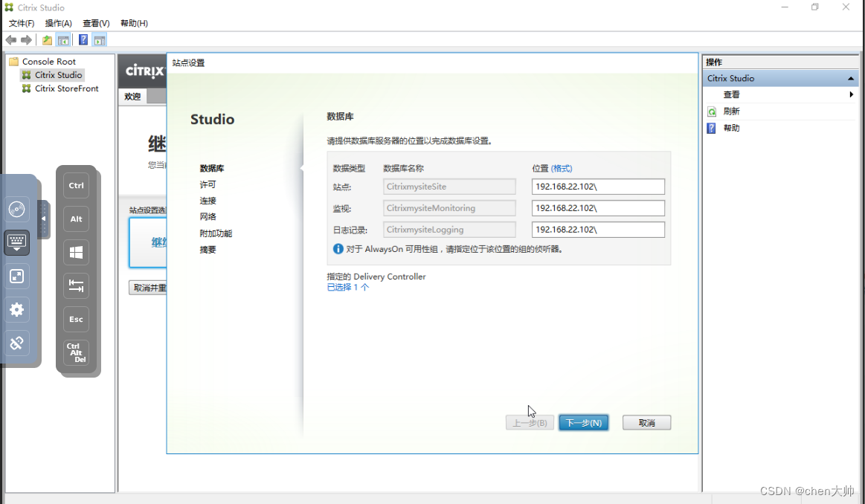Open the 查看(V) menu
Image resolution: width=865 pixels, height=504 pixels.
click(x=96, y=23)
